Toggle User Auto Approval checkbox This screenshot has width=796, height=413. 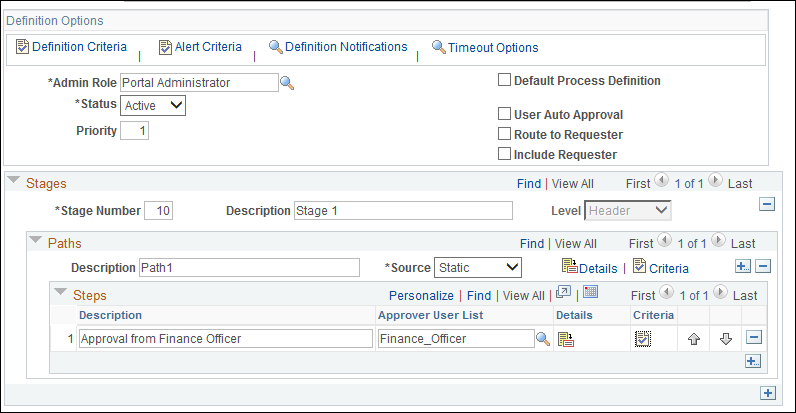pos(504,114)
